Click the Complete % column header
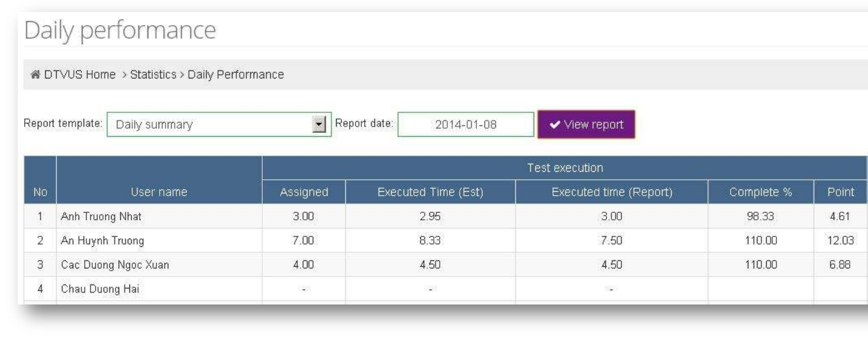The height and width of the screenshot is (340, 868). (760, 193)
